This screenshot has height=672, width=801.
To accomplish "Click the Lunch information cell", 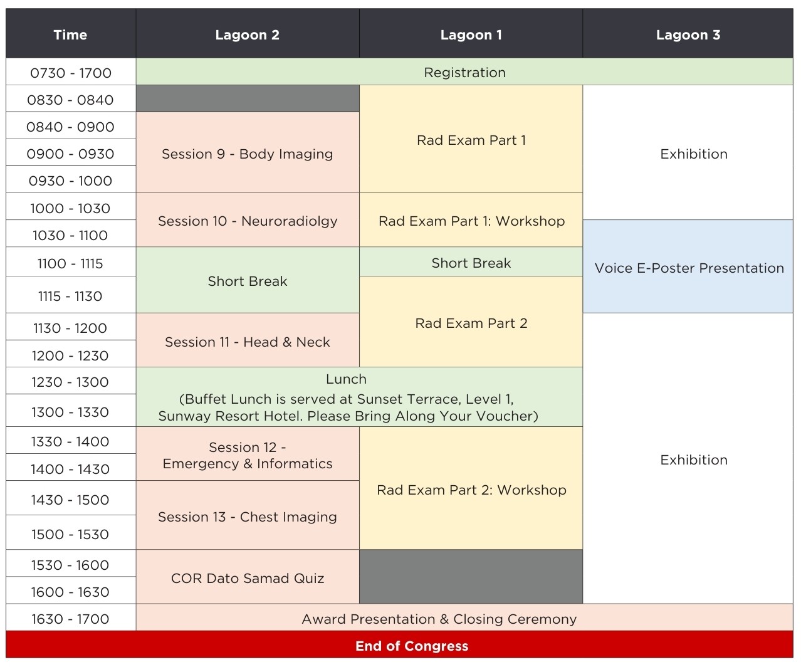I will (x=347, y=398).
